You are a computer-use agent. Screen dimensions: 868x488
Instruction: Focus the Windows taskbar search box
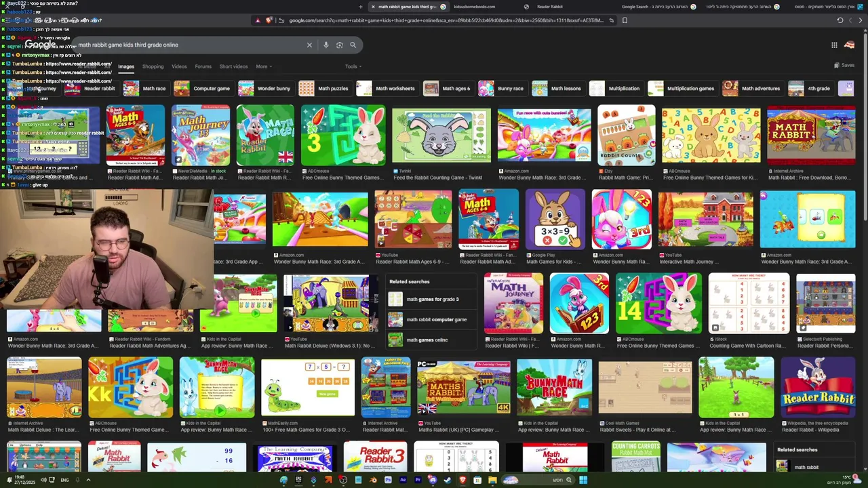(539, 480)
